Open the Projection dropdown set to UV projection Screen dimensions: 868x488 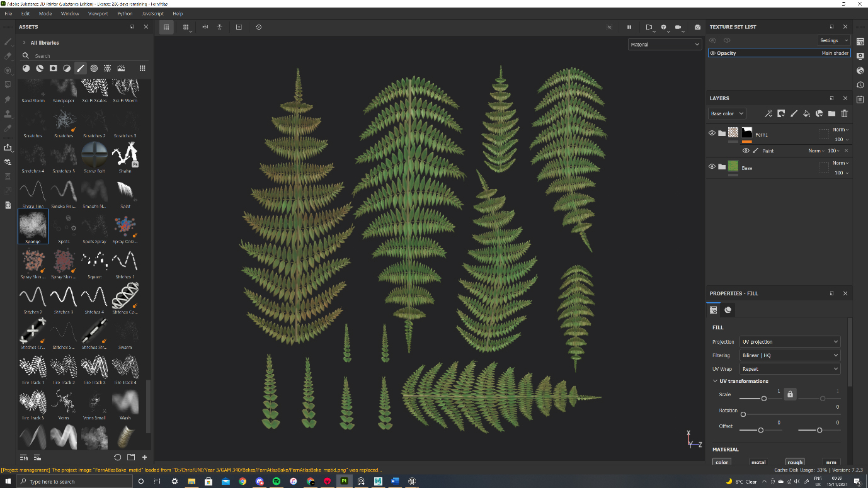(x=790, y=342)
